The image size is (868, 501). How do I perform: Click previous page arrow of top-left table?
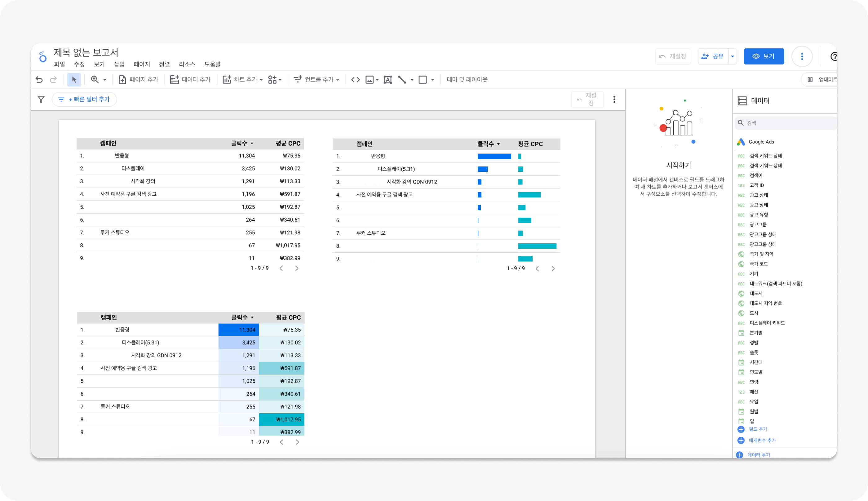281,268
